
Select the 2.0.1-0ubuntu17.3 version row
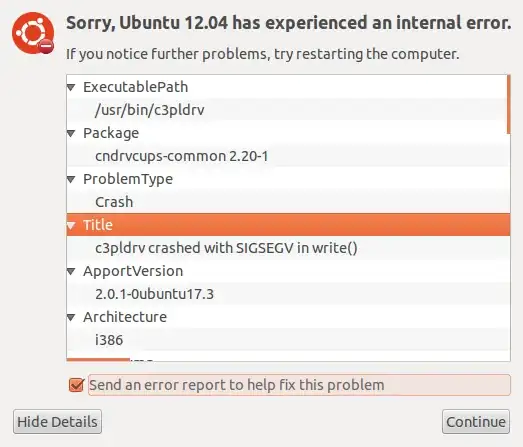(288, 294)
